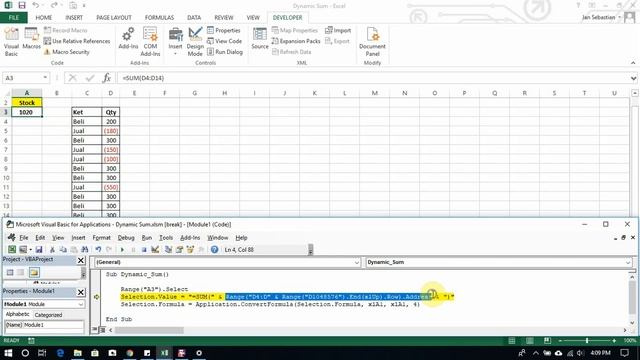Viewport: 640px width, 360px height.
Task: Open control Properties in ribbon
Action: tap(224, 31)
